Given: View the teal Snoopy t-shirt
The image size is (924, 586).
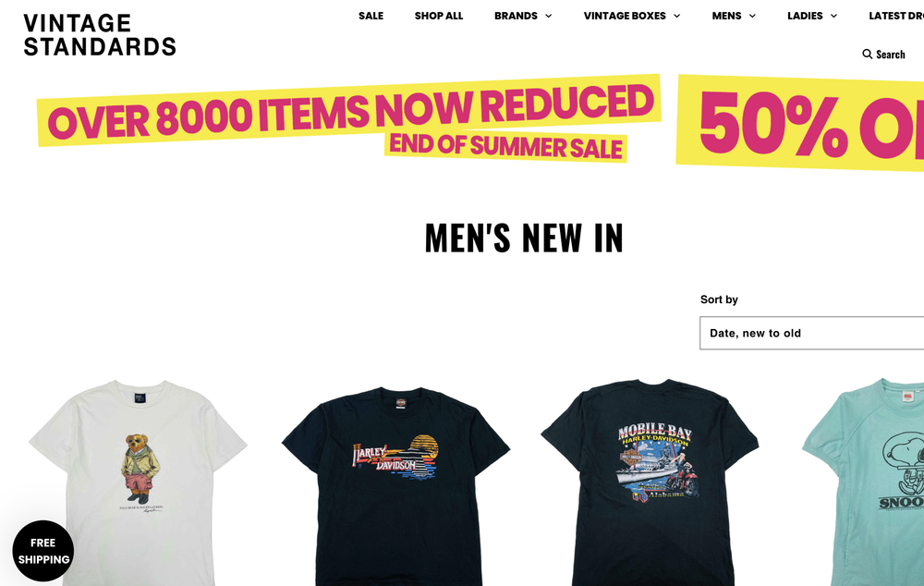Looking at the screenshot, I should pos(863,482).
